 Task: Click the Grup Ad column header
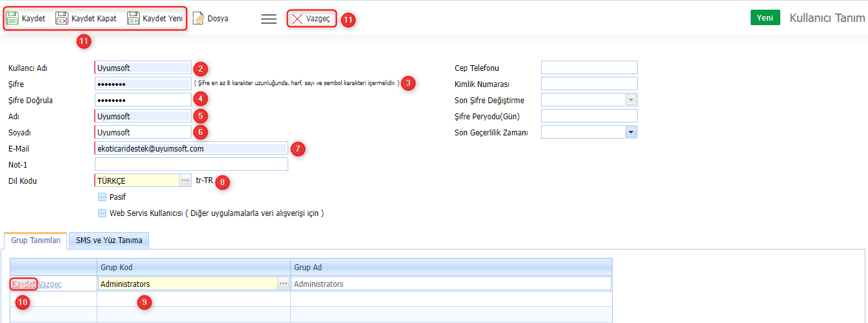click(x=451, y=266)
